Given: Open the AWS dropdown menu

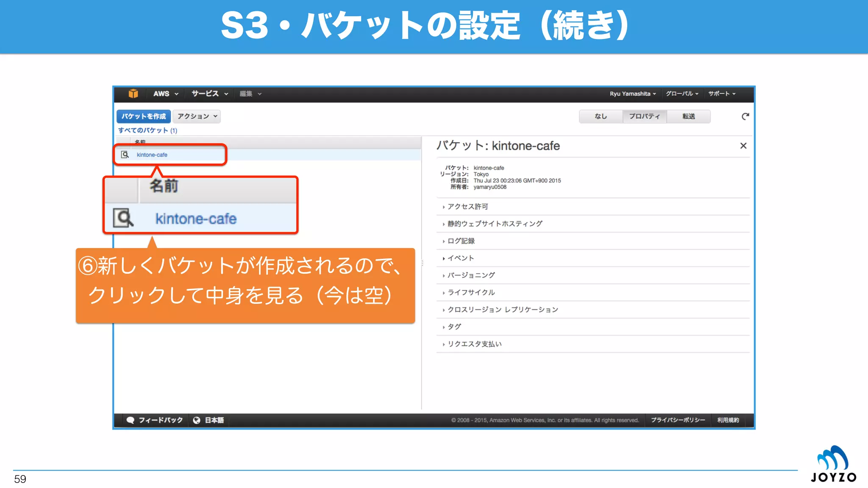Looking at the screenshot, I should (166, 94).
